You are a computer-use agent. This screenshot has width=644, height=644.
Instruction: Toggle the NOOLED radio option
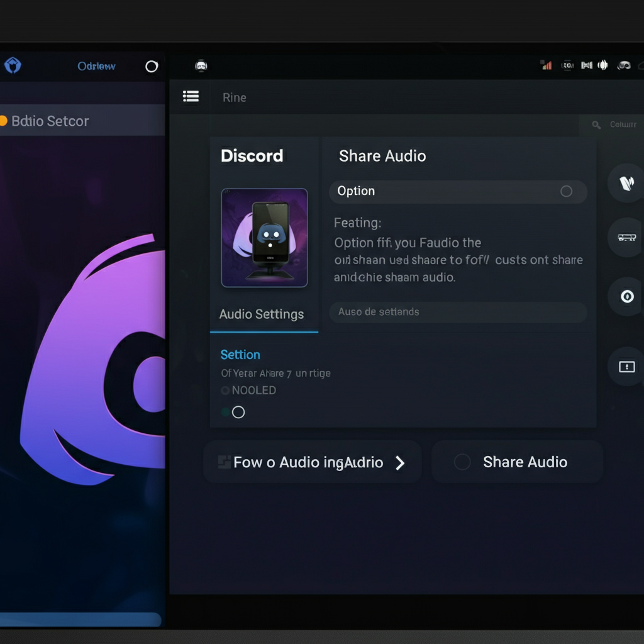click(x=225, y=390)
